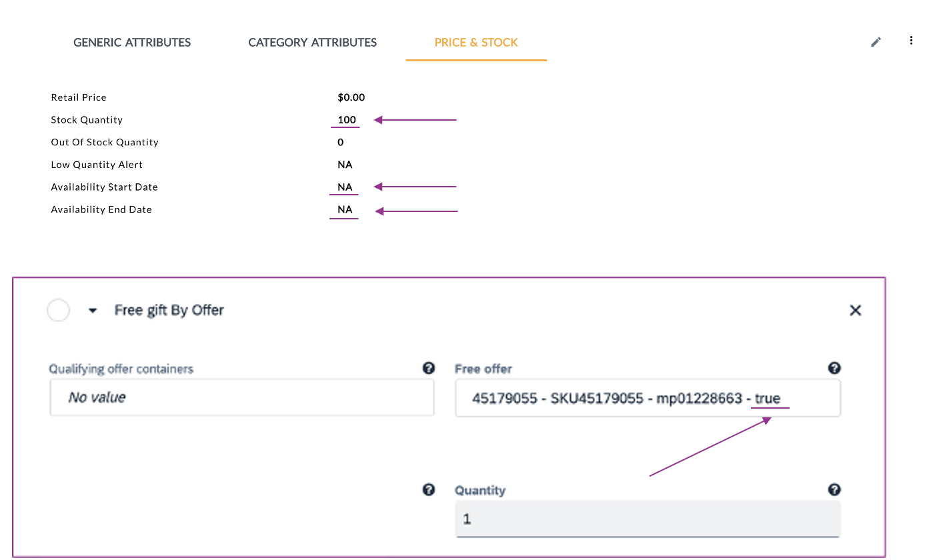The image size is (935, 560).
Task: Click the Qualifying offer containers field
Action: pyautogui.click(x=241, y=398)
